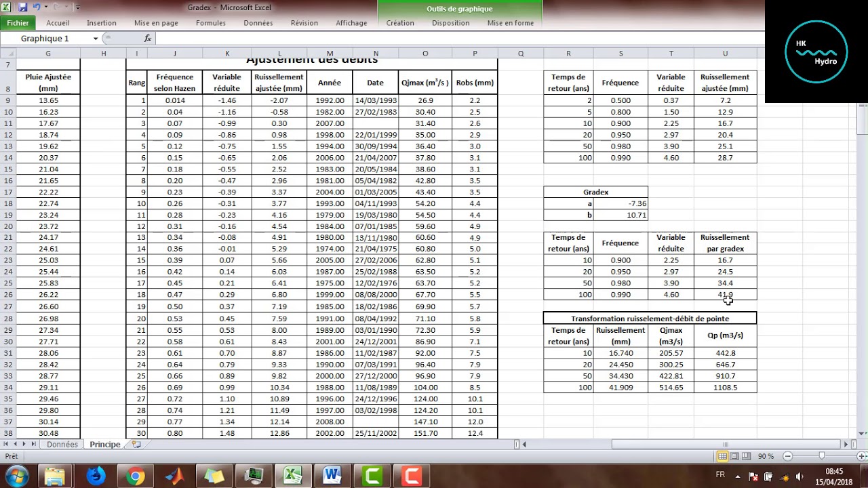Open the Révision ribbon tab
The image size is (868, 488).
(x=304, y=23)
